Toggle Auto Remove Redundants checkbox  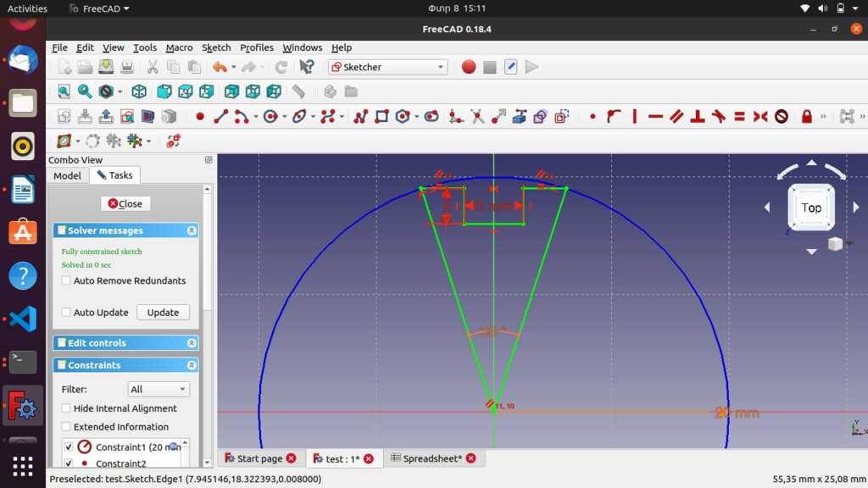coord(66,280)
